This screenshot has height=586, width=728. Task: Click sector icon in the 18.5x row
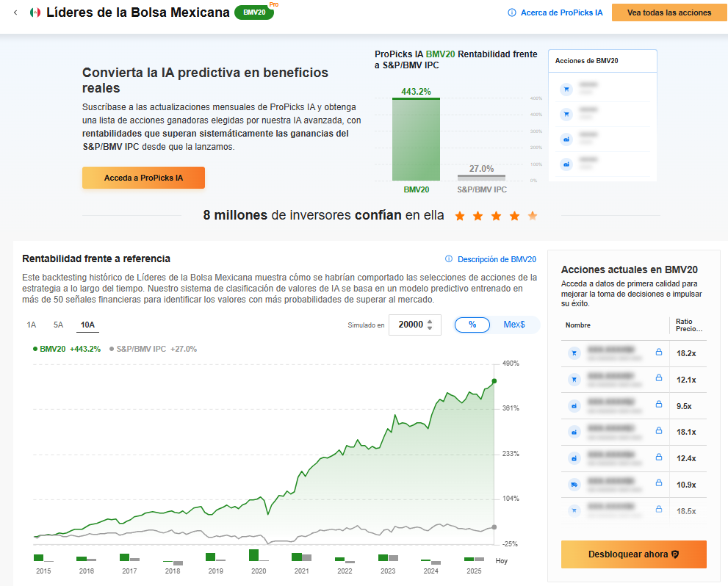[574, 511]
